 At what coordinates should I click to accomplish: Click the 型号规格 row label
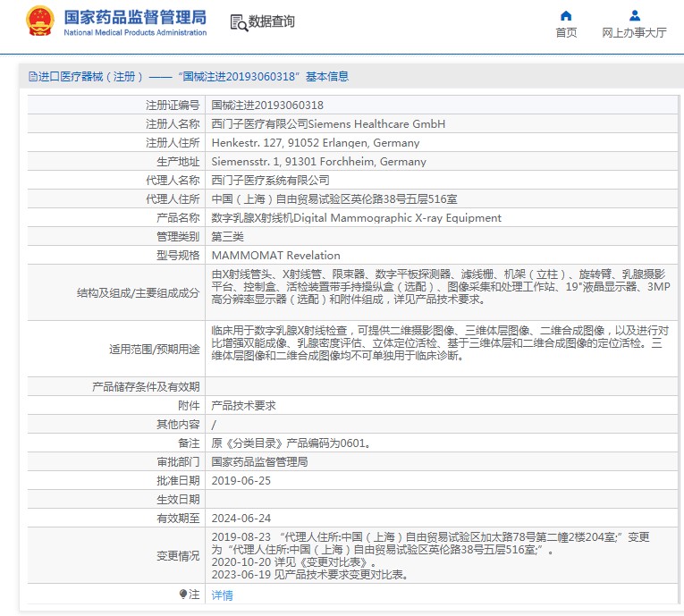point(178,255)
